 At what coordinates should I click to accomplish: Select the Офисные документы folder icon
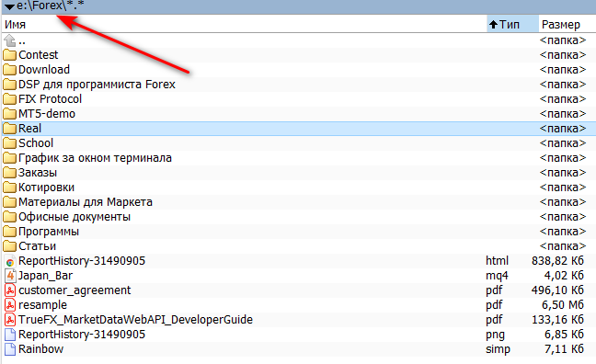(10, 217)
